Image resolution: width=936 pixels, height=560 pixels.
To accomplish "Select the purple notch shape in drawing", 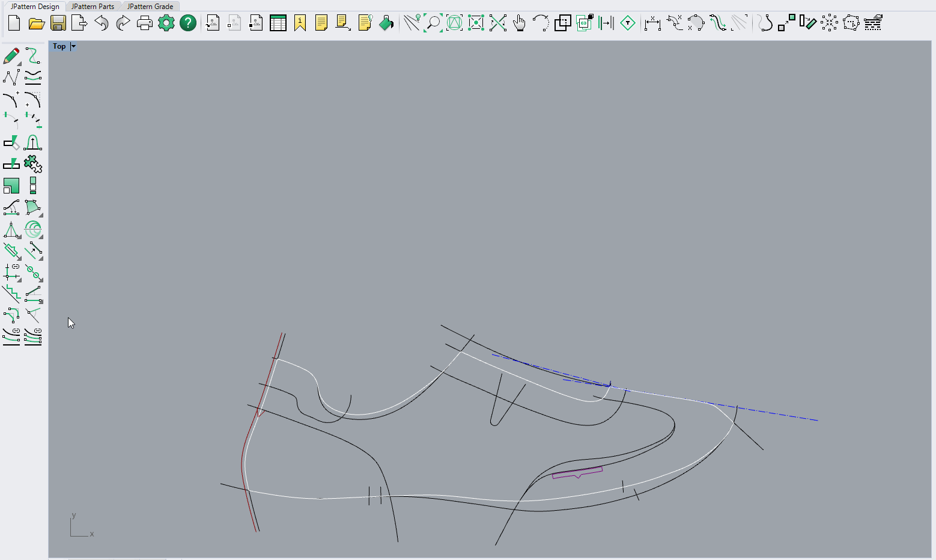I will tap(577, 473).
